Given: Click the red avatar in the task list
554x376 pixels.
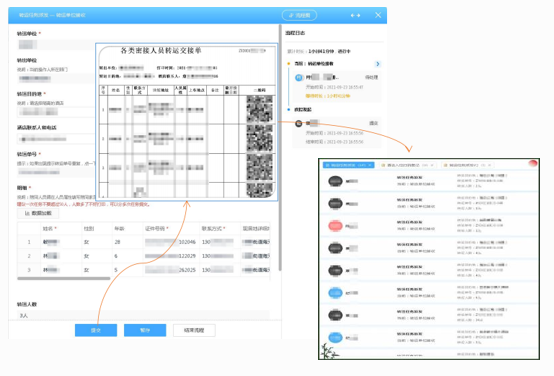Looking at the screenshot, I should point(335,226).
